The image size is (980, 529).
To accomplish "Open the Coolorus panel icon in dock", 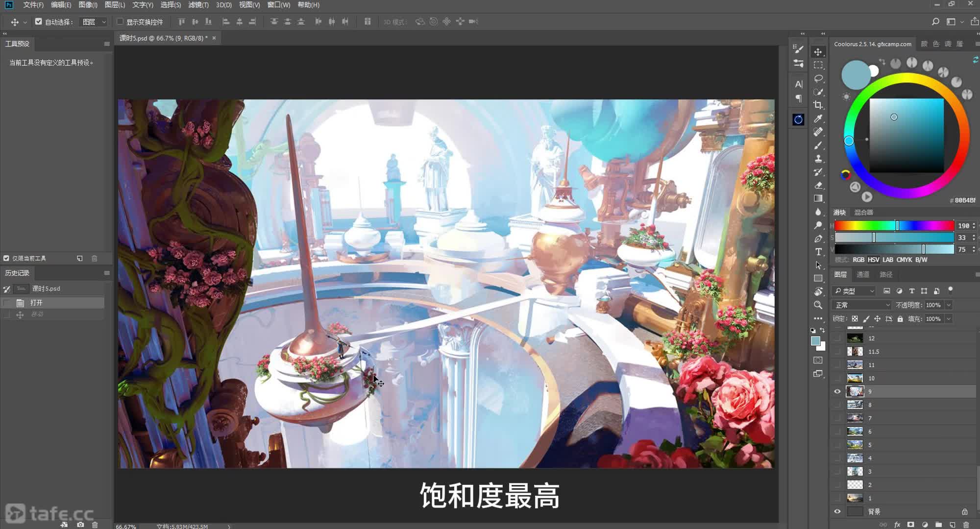I will coord(798,120).
